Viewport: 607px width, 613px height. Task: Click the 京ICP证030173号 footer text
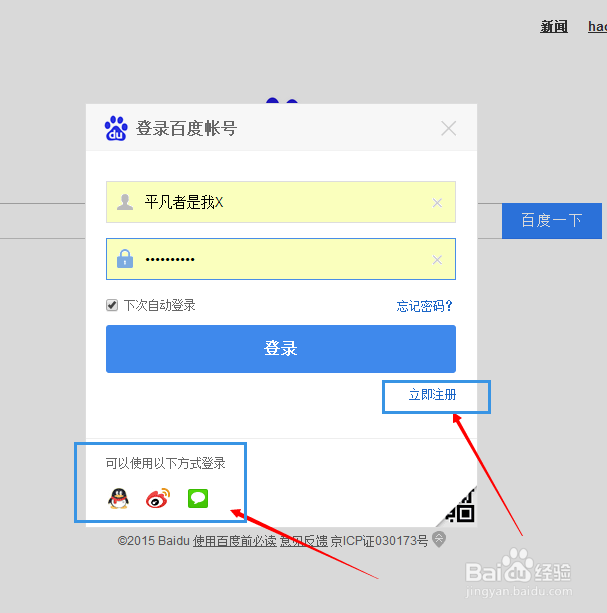click(379, 541)
